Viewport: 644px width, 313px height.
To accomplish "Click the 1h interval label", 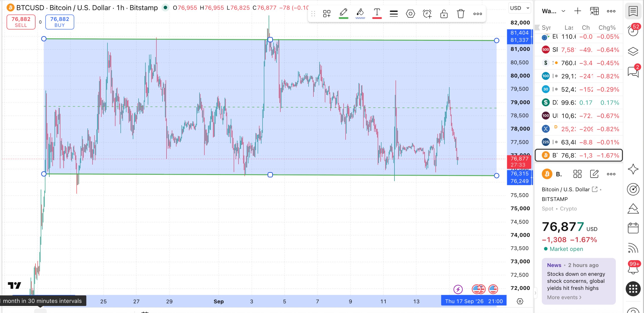I will point(120,8).
